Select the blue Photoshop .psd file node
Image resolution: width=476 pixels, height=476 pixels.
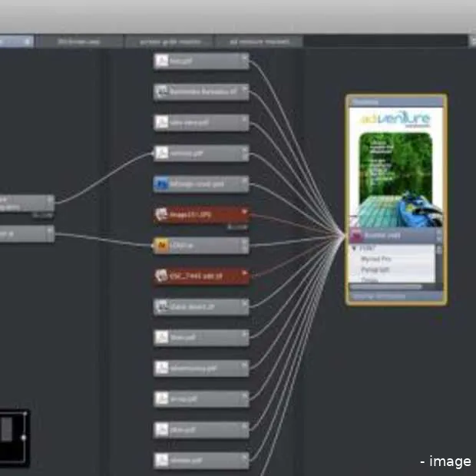[201, 184]
